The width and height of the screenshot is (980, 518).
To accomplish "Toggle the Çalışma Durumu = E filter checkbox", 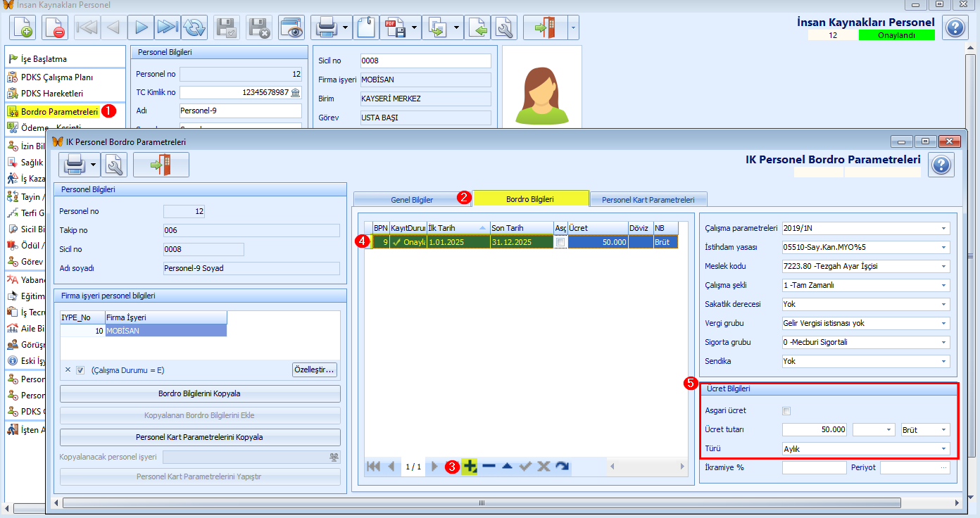I will (x=80, y=370).
